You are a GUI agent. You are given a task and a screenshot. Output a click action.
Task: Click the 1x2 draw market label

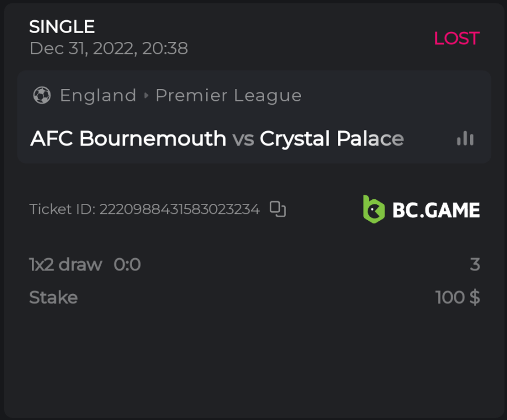[65, 264]
